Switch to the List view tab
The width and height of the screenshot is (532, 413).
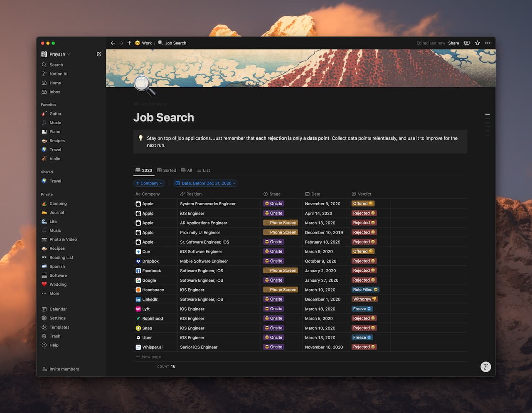[x=203, y=170]
